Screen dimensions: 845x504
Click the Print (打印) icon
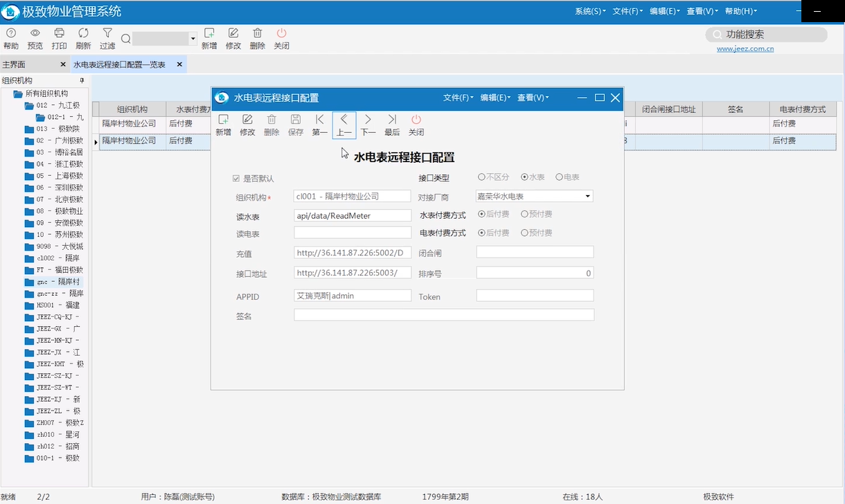coord(59,33)
